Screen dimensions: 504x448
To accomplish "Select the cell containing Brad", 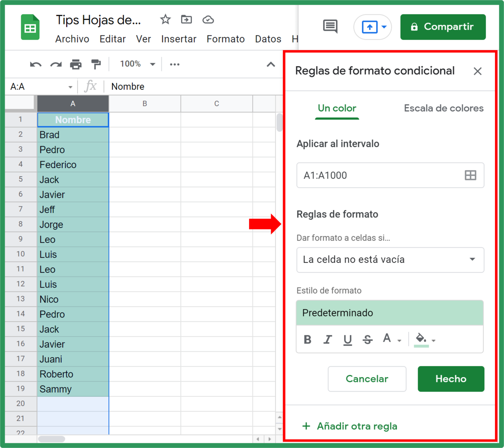I will click(73, 135).
